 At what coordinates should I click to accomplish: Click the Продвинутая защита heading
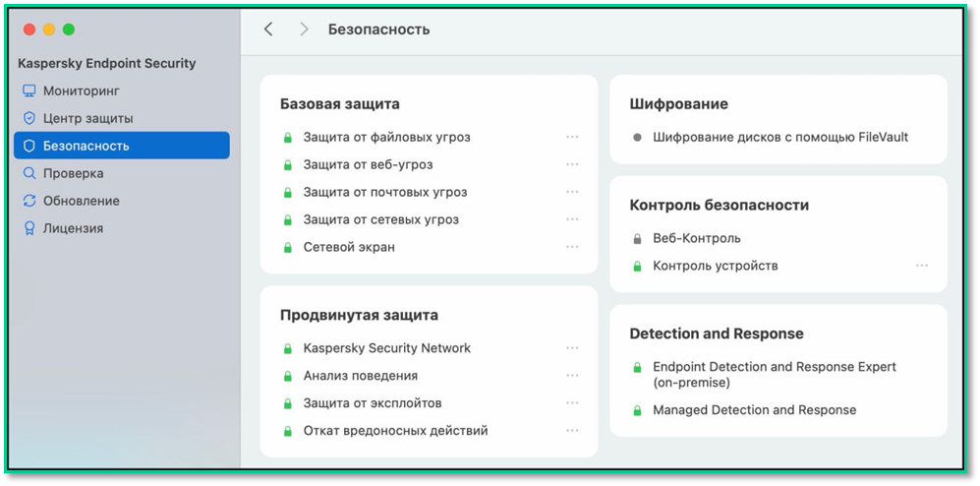pyautogui.click(x=359, y=315)
